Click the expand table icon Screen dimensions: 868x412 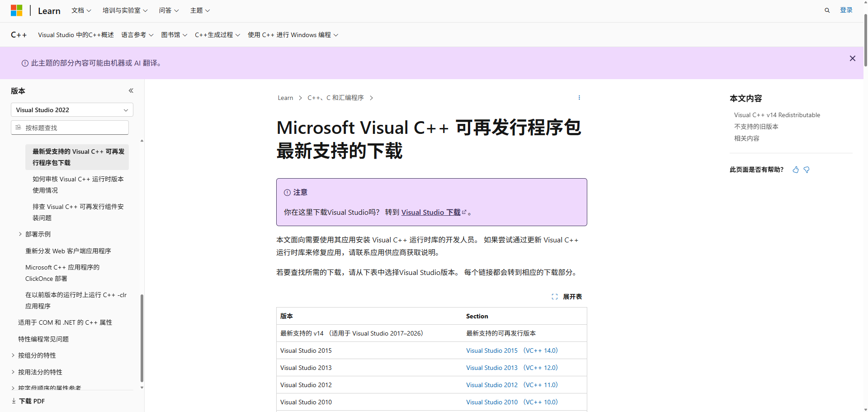tap(555, 297)
